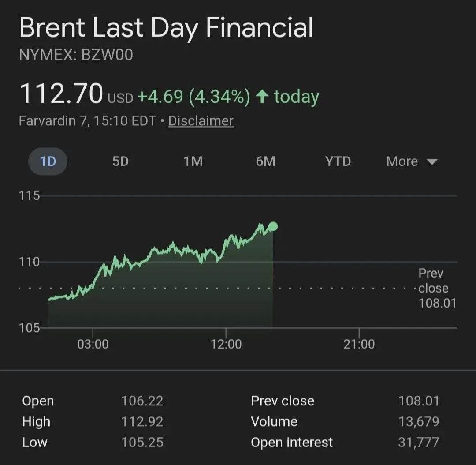Viewport: 476px width, 465px height.
Task: Show the 1M price history
Action: 193,162
